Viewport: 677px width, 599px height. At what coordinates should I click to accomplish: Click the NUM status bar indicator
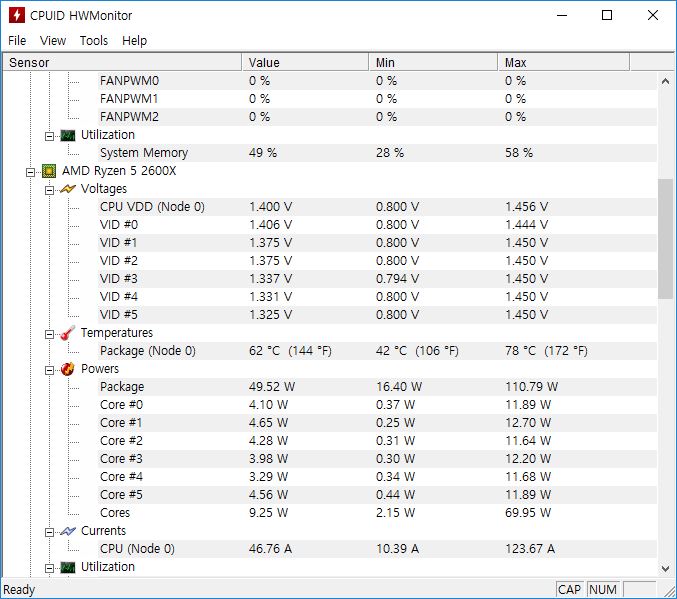coord(603,589)
